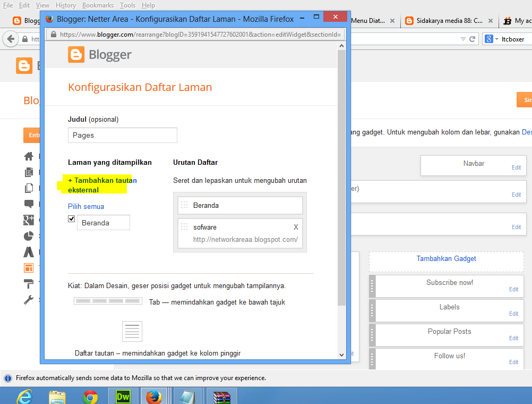Click the drag grip of the Popular Posts gadget
Viewport: 532px width, 404px height.
tap(372, 335)
